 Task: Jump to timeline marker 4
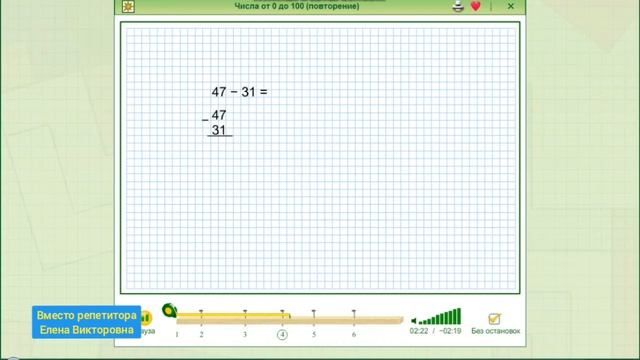pyautogui.click(x=282, y=335)
